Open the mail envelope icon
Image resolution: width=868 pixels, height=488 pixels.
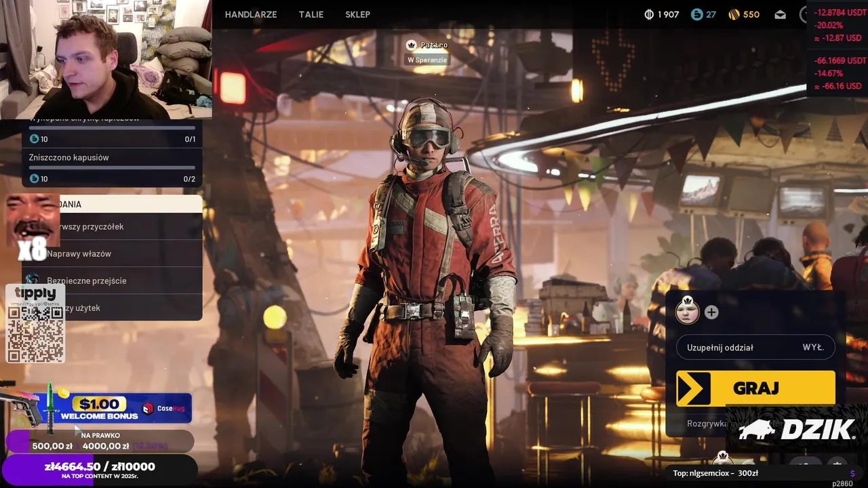tap(780, 14)
